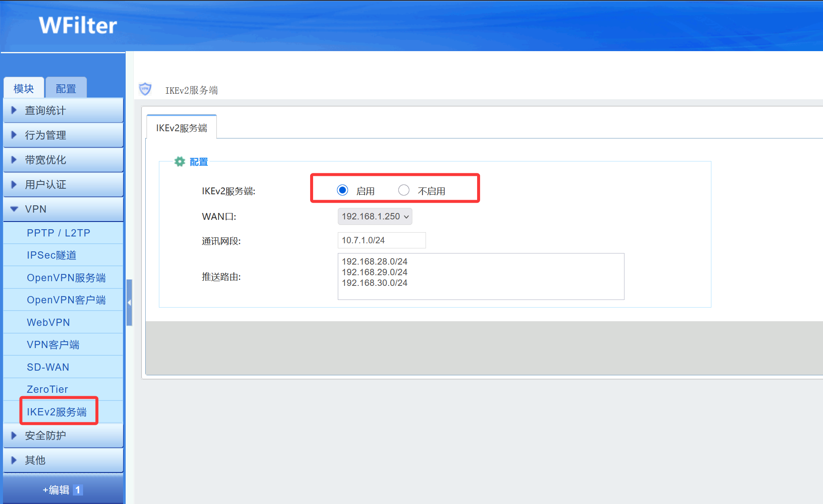Screen dimensions: 823x504
Task: Switch to the 配置 sidebar tab
Action: (x=66, y=88)
